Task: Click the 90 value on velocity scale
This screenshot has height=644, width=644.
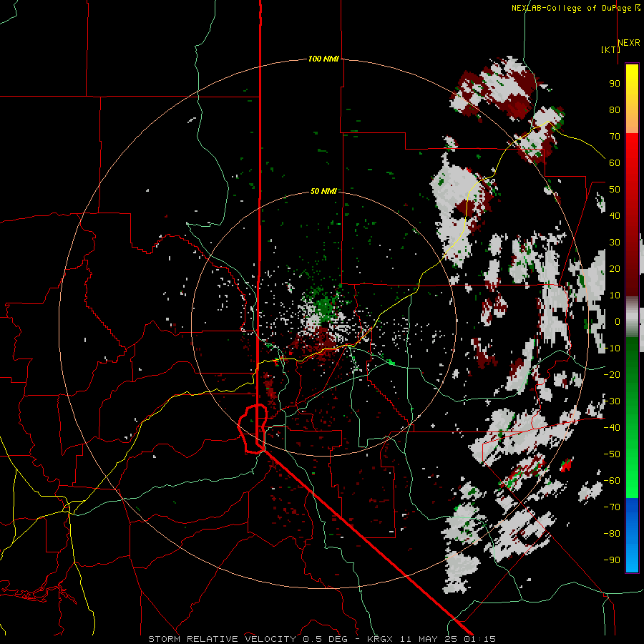Action: click(615, 84)
